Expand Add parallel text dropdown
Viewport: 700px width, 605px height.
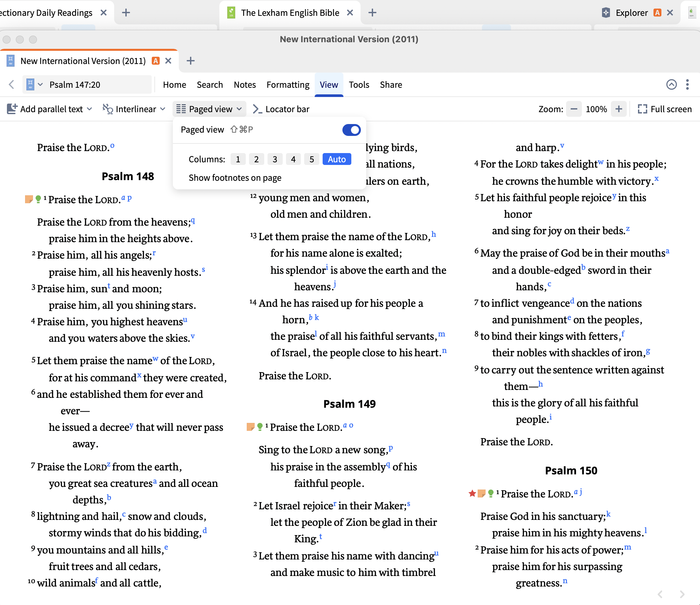[x=89, y=109]
